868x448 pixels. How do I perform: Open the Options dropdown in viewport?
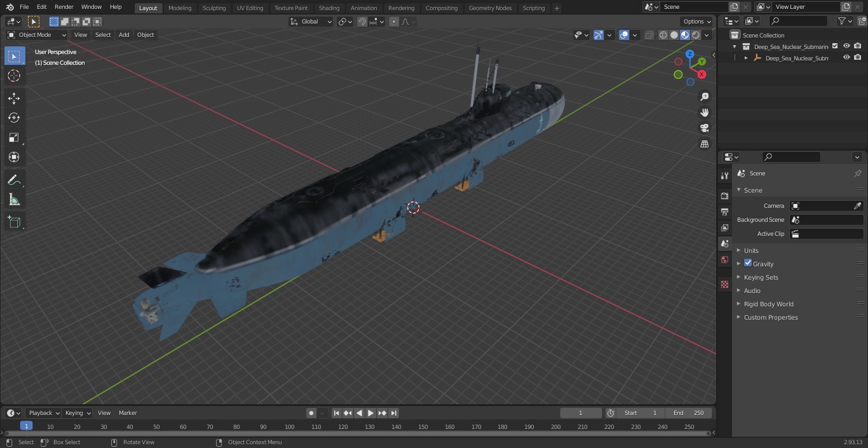[697, 22]
